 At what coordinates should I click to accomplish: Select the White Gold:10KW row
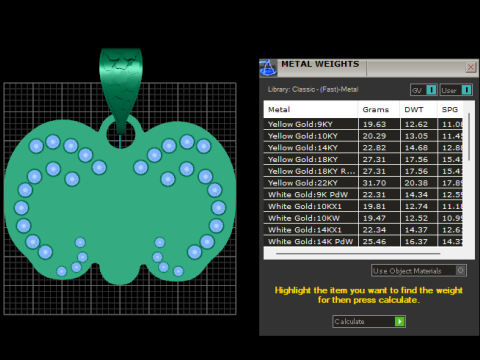click(x=363, y=218)
